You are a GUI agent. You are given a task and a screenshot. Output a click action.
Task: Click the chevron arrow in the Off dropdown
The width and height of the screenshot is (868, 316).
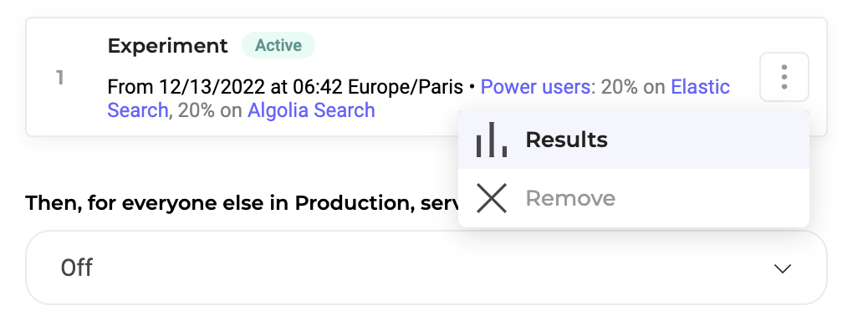(782, 268)
